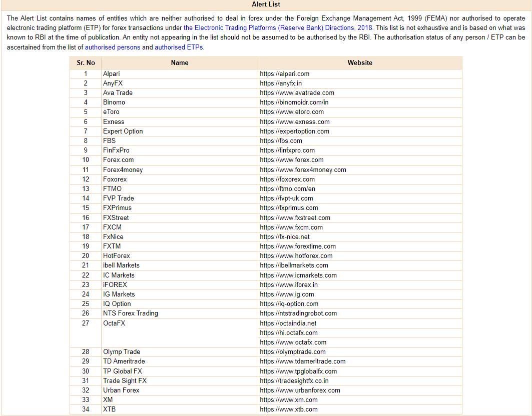Select the Olymp Trade name cell
The height and width of the screenshot is (416, 532).
coord(180,351)
